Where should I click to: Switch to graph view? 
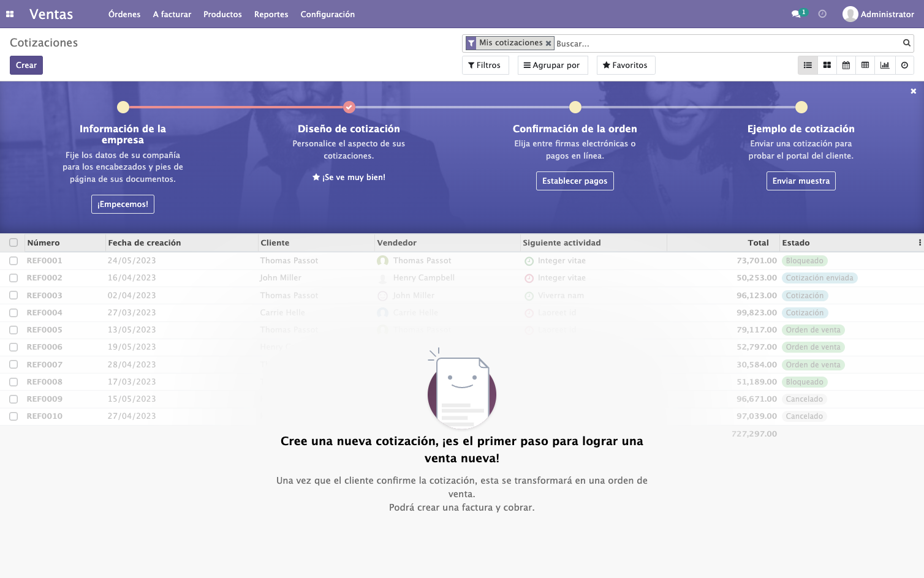[885, 66]
